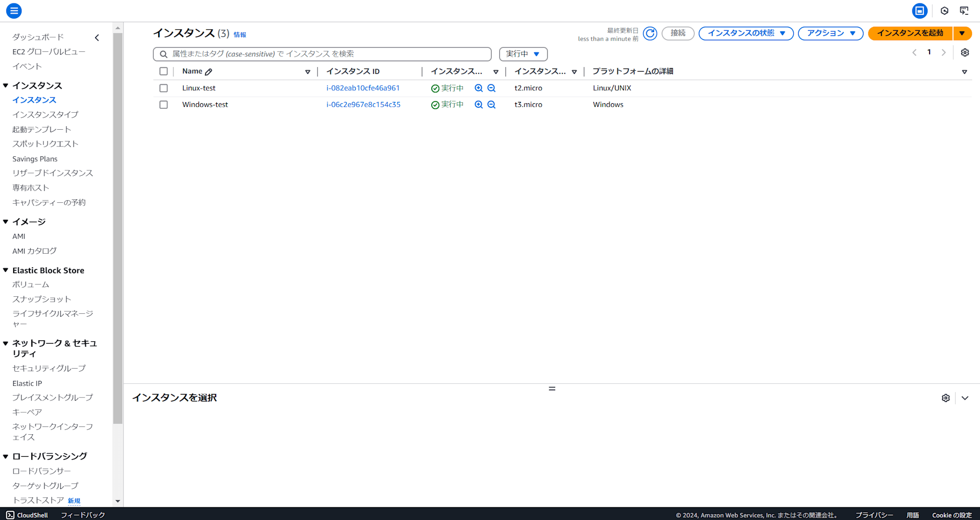Go to previous page arrow

tap(914, 52)
